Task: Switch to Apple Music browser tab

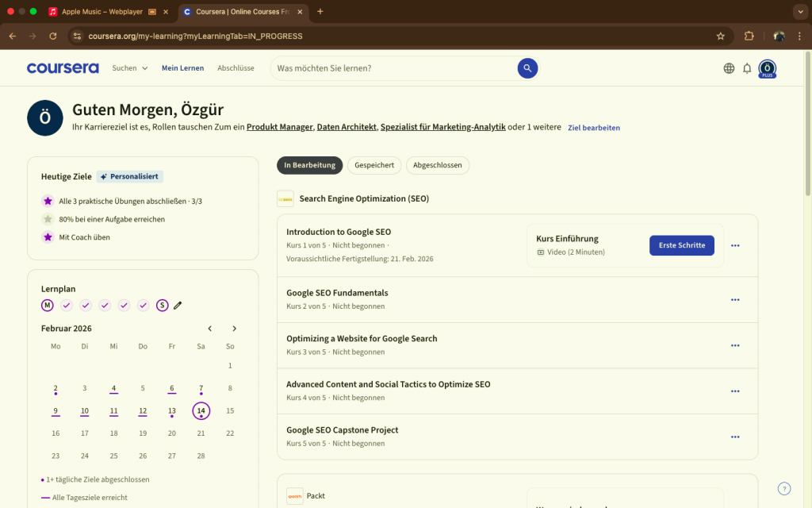Action: (101, 12)
